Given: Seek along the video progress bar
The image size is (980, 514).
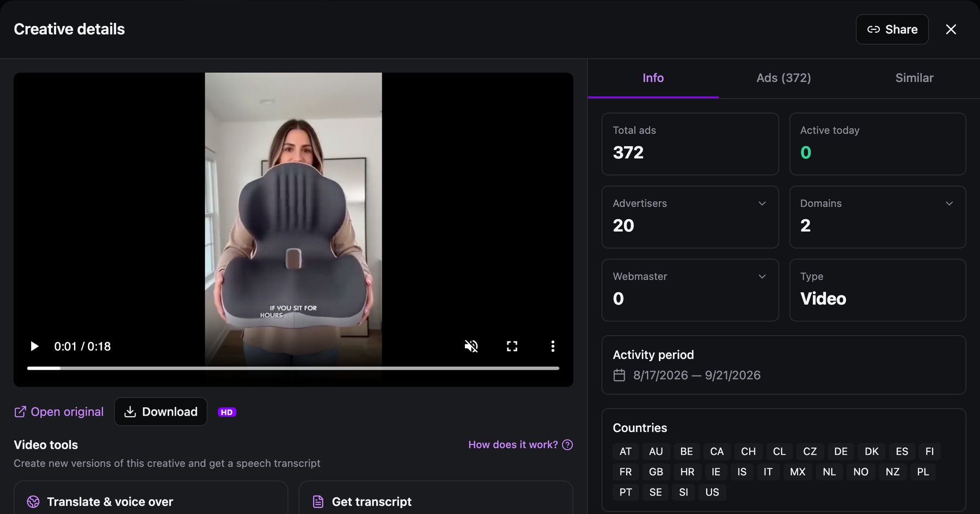Looking at the screenshot, I should pyautogui.click(x=293, y=368).
